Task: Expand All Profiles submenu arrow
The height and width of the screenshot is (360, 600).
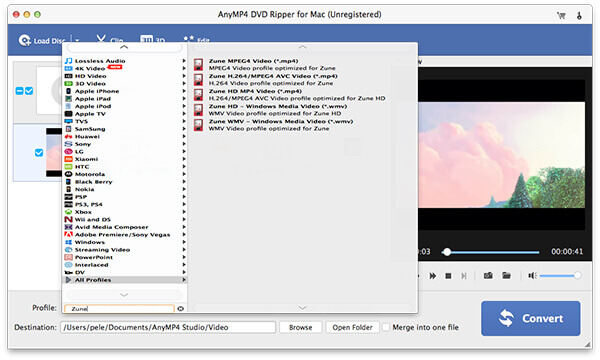Action: (x=184, y=280)
